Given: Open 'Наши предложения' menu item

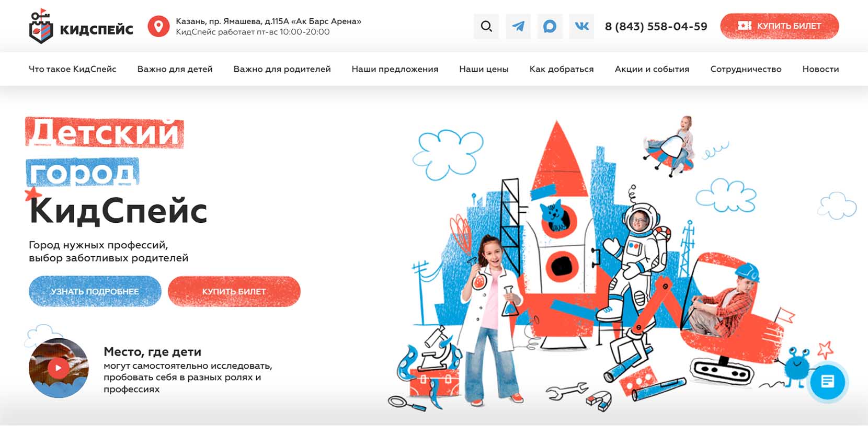Looking at the screenshot, I should (x=395, y=69).
